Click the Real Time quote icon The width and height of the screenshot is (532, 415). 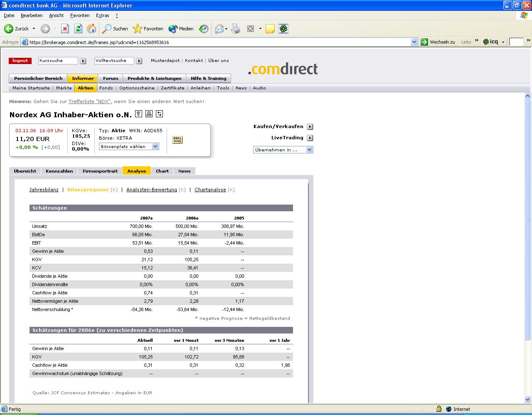(x=177, y=140)
